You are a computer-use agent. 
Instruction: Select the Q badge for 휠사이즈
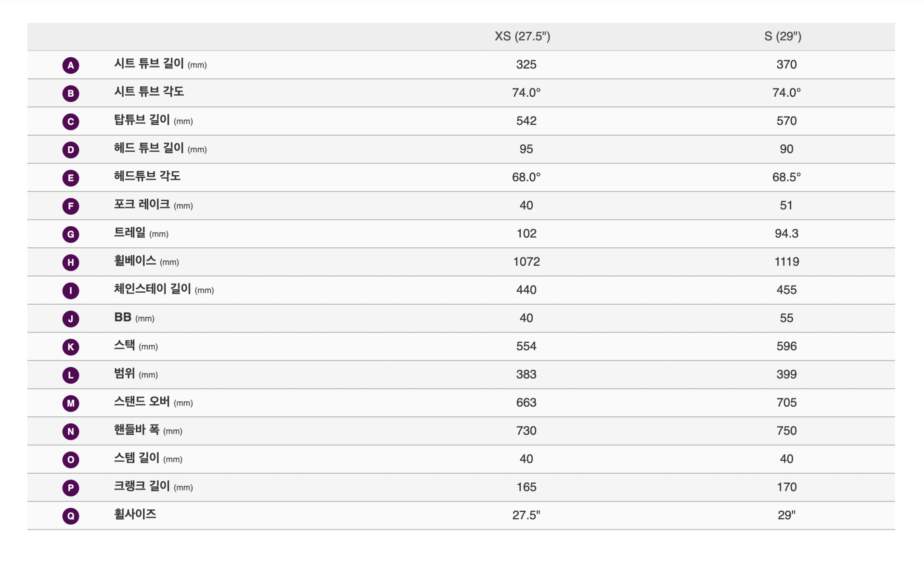71,516
